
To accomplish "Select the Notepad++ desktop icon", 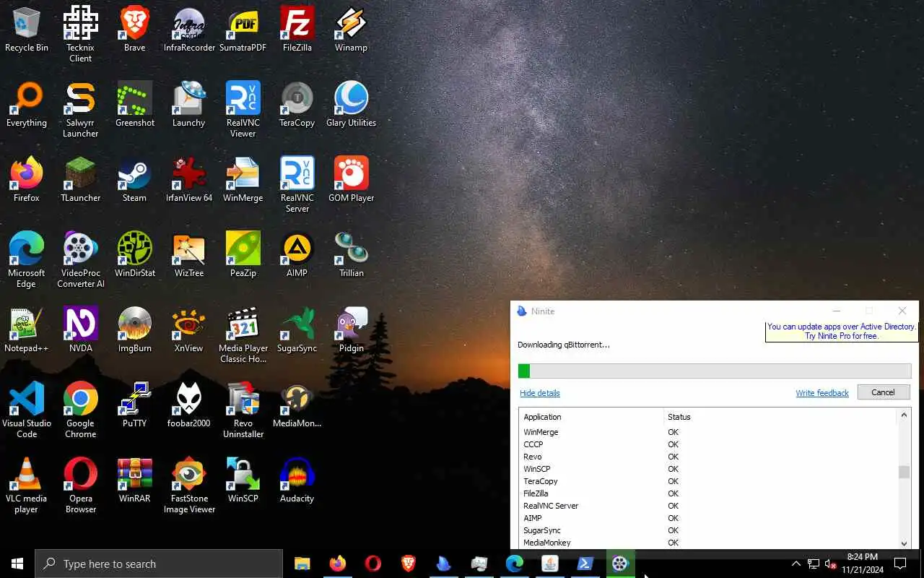I will click(x=27, y=331).
